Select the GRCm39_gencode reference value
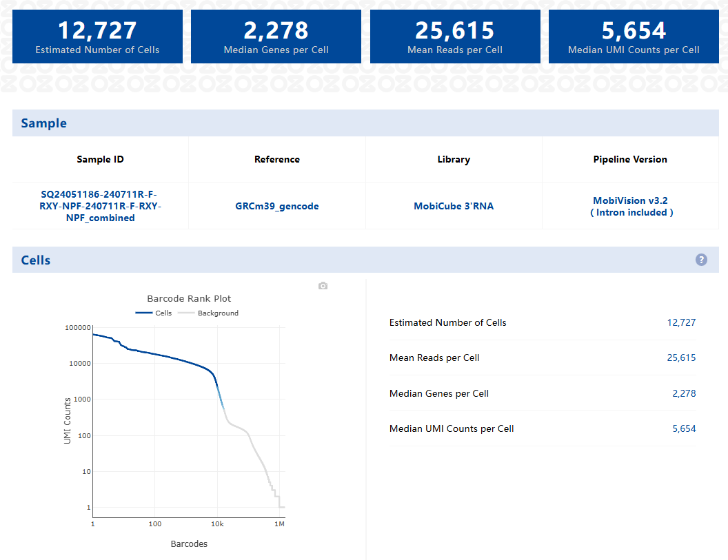Viewport: 728px width, 560px height. tap(277, 206)
